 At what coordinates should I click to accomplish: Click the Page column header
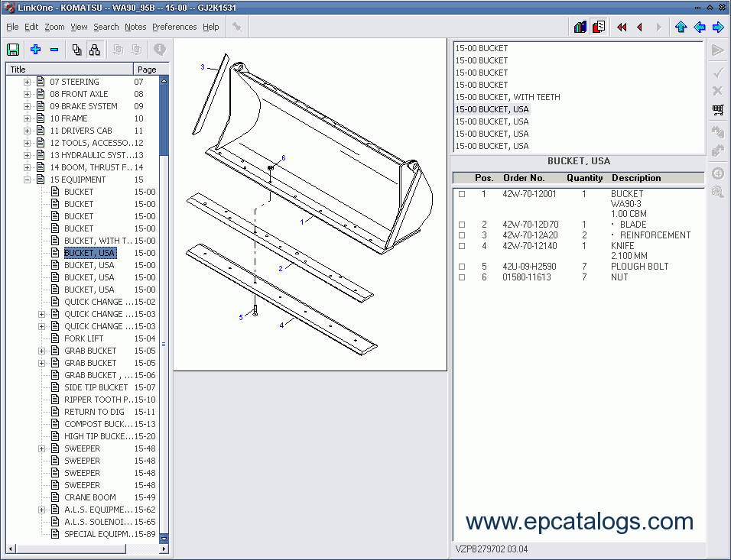click(x=151, y=70)
